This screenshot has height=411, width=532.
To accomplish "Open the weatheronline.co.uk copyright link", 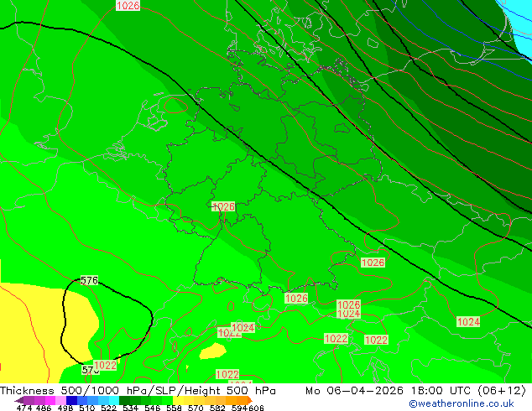I will 462,403.
